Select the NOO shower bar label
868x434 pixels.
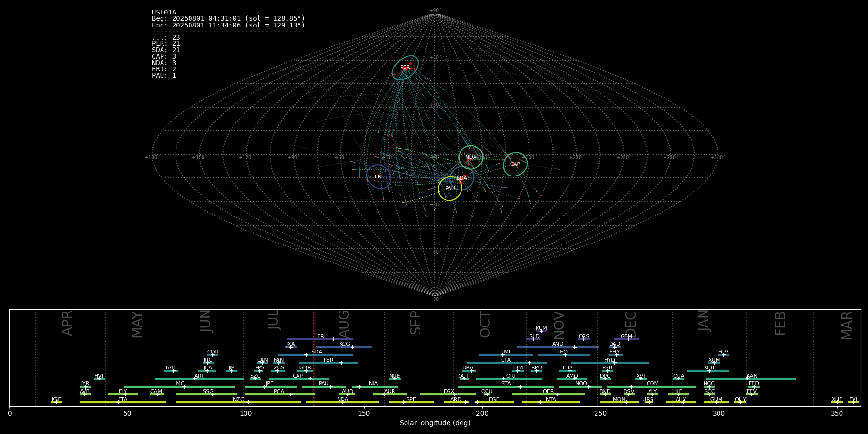[581, 384]
